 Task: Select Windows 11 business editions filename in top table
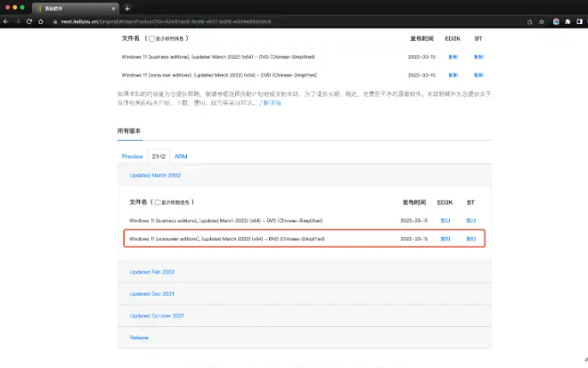pos(218,57)
